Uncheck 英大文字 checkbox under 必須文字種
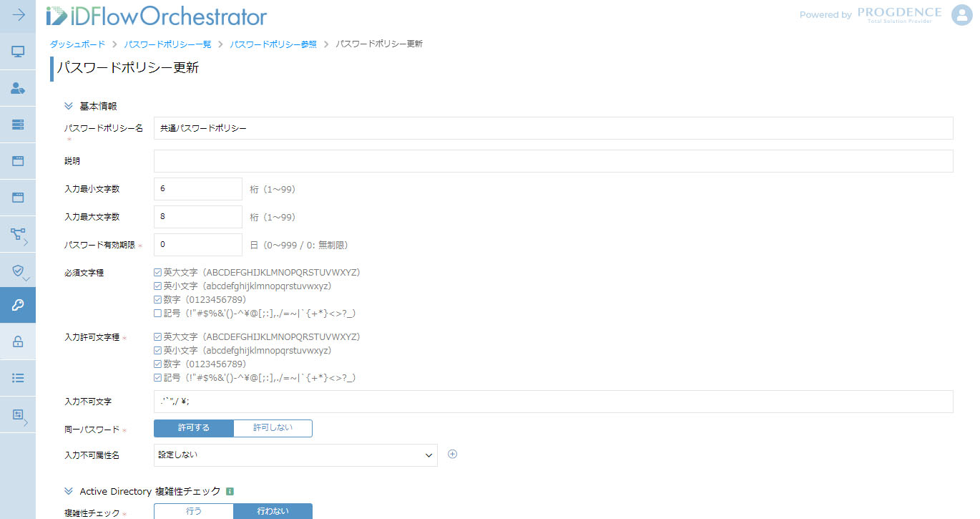This screenshot has width=980, height=519. pos(157,273)
